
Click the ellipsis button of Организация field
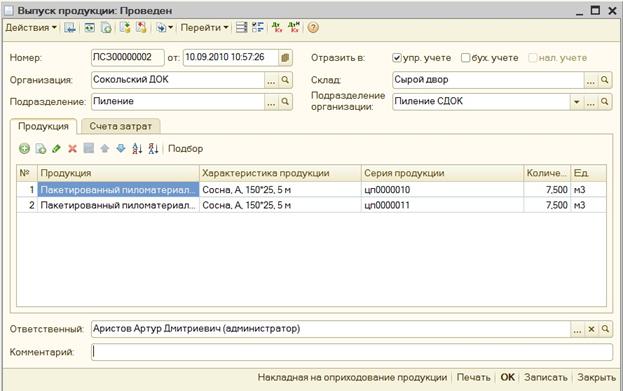tap(271, 80)
